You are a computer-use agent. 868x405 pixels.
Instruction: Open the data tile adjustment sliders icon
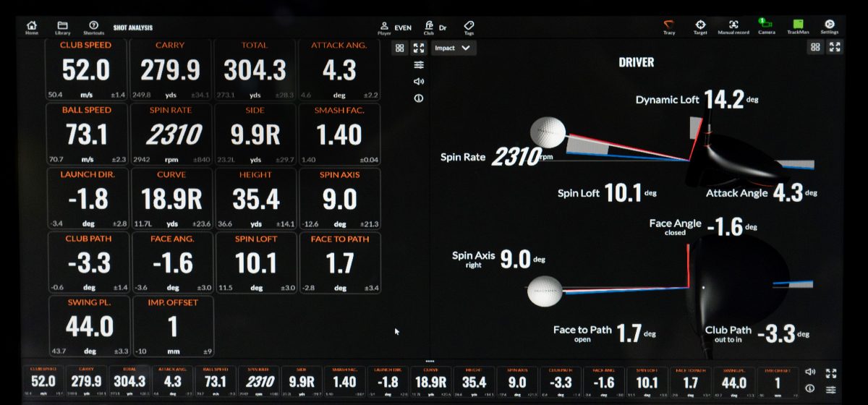coord(419,64)
